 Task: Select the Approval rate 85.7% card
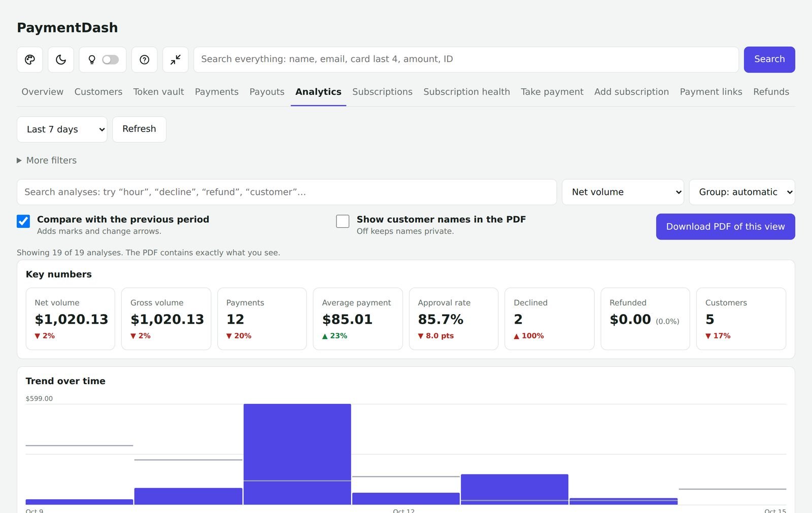coord(454,319)
